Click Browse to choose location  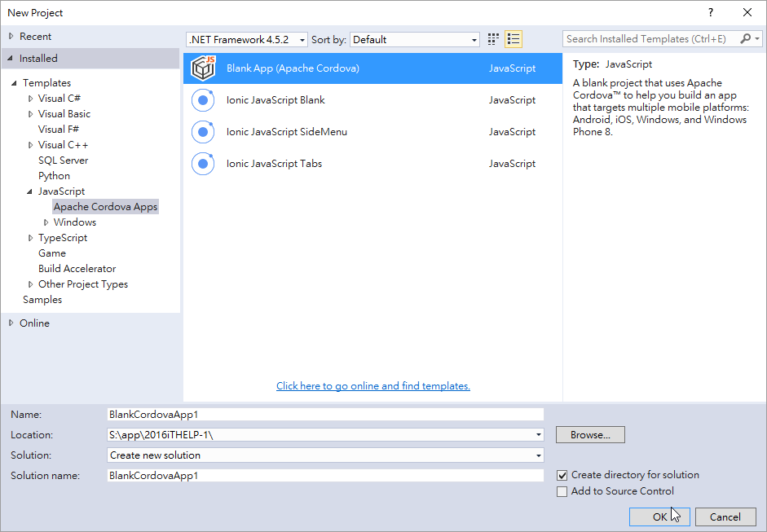coord(590,435)
